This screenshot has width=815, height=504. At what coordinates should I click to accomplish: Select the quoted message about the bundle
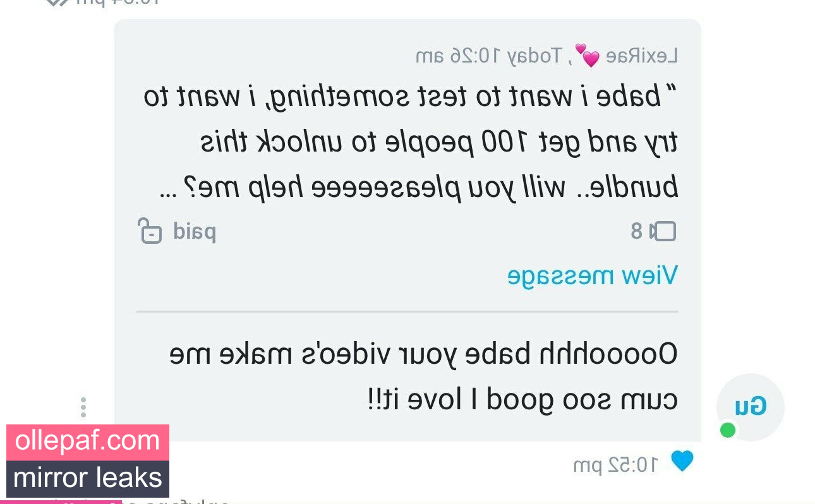(411, 143)
